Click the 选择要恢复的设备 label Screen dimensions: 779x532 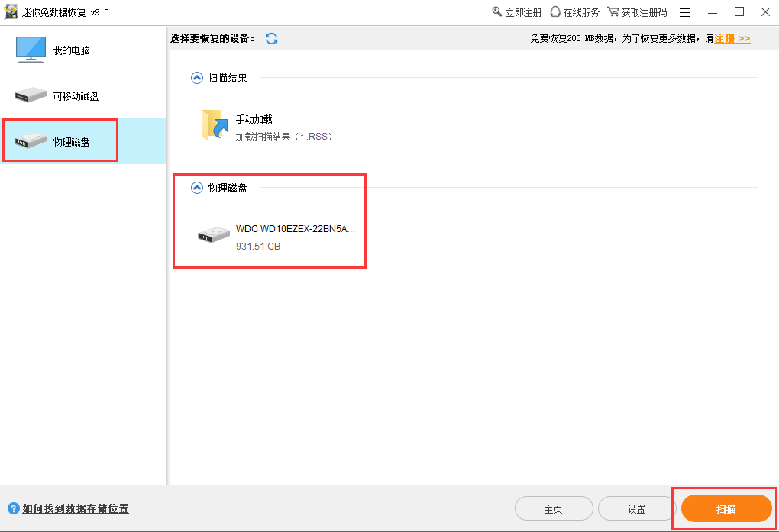coord(212,38)
